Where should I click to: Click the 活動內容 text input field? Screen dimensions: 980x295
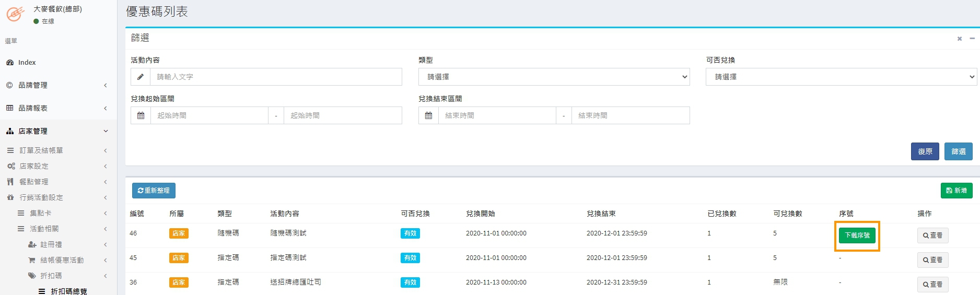276,77
